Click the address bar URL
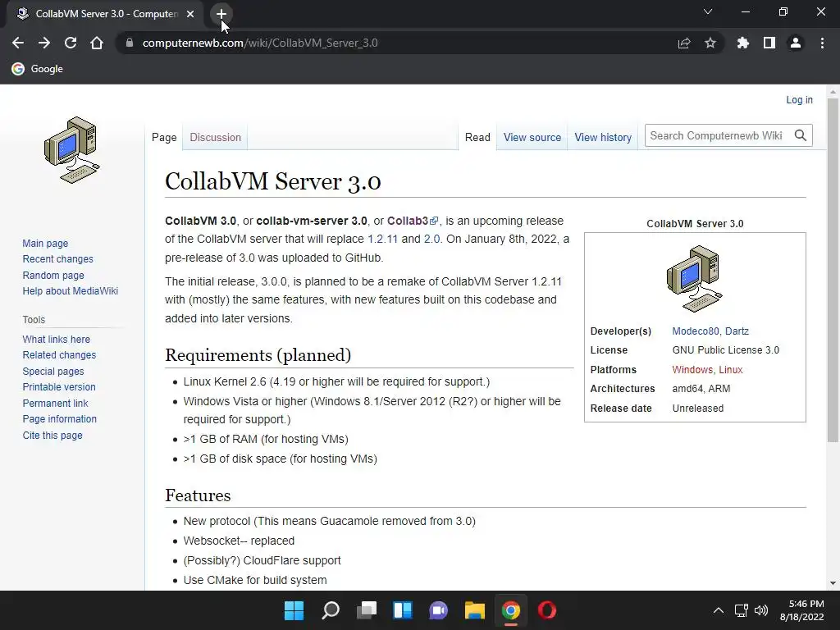The width and height of the screenshot is (840, 630). (x=260, y=43)
